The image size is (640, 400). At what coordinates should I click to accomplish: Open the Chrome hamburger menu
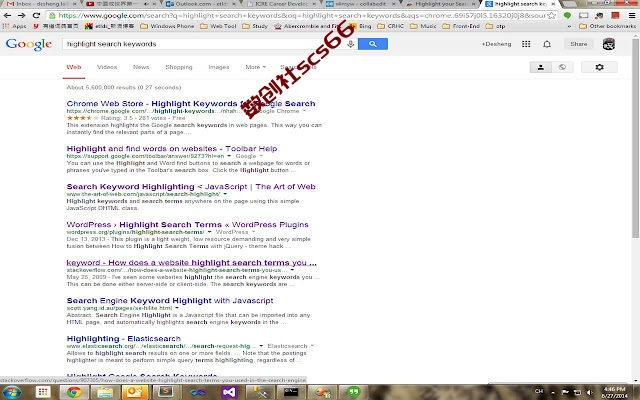(631, 16)
